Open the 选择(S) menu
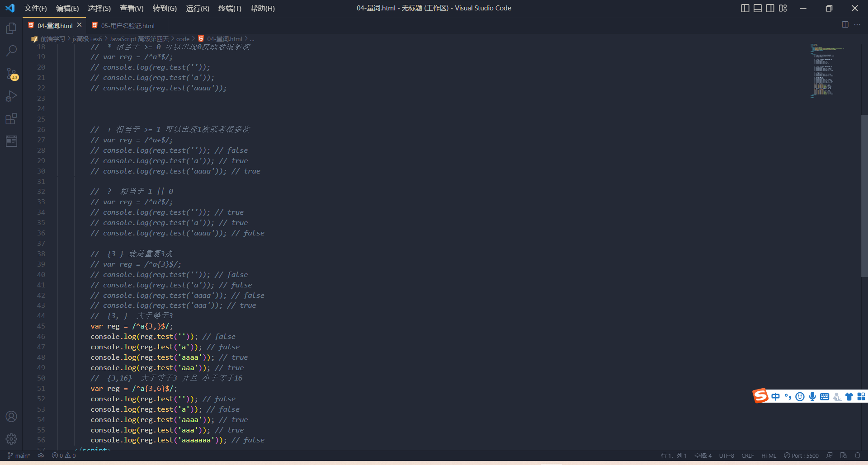This screenshot has width=868, height=465. tap(99, 8)
